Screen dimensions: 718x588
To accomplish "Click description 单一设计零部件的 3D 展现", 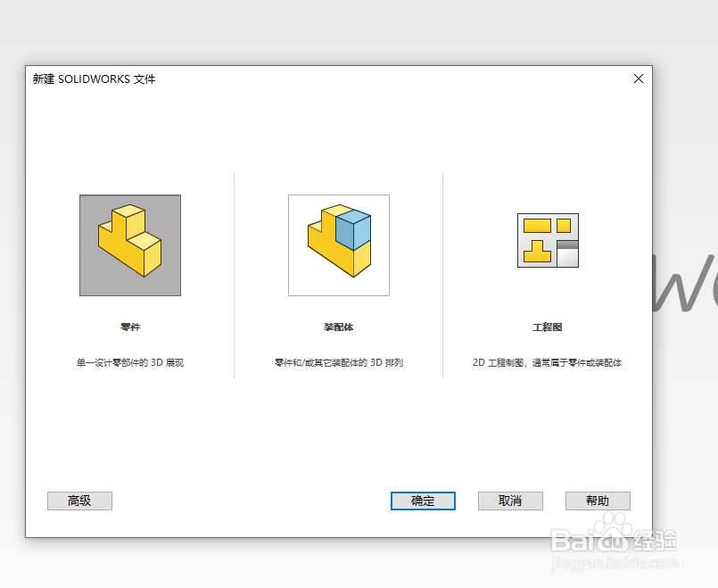I will click(130, 362).
